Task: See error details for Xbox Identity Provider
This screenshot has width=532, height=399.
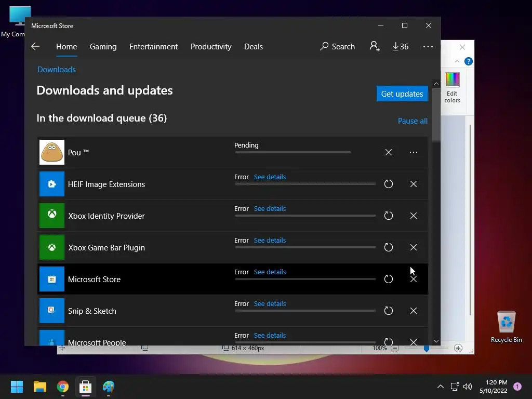Action: tap(270, 208)
